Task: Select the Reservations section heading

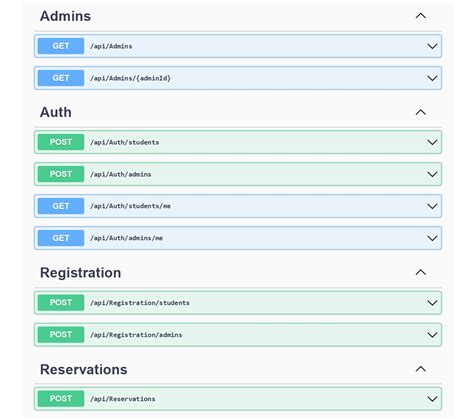Action: click(84, 369)
